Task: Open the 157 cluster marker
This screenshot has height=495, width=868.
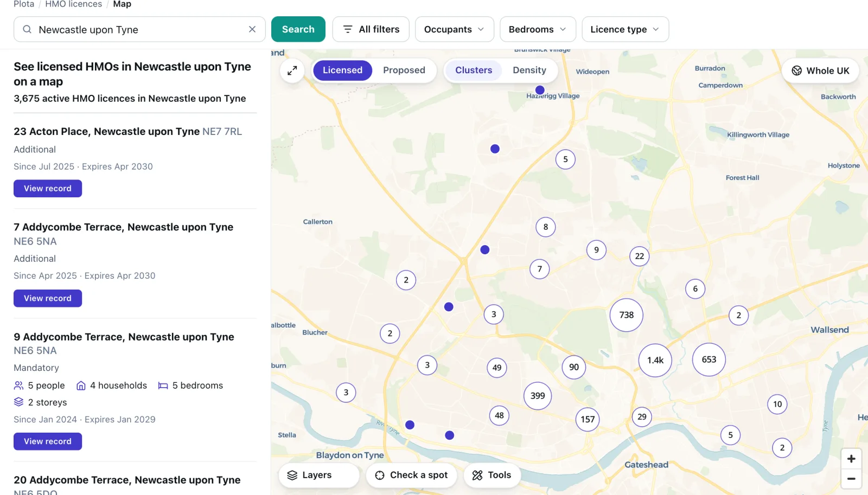Action: [588, 419]
